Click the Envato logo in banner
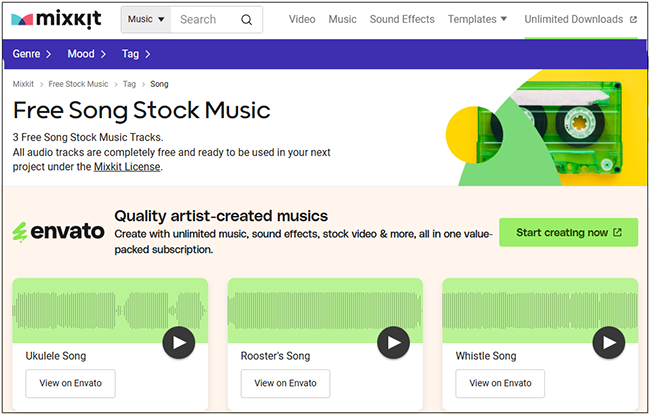The height and width of the screenshot is (415, 650). click(58, 232)
